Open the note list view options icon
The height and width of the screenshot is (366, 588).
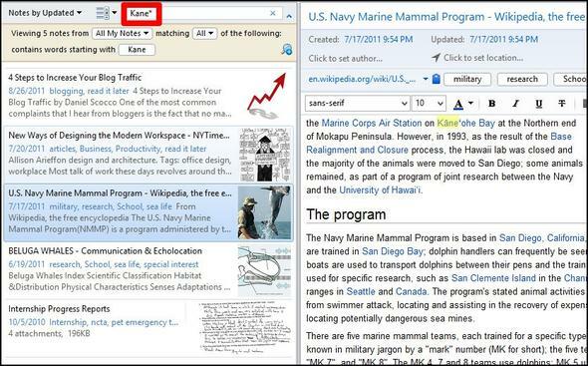(106, 13)
